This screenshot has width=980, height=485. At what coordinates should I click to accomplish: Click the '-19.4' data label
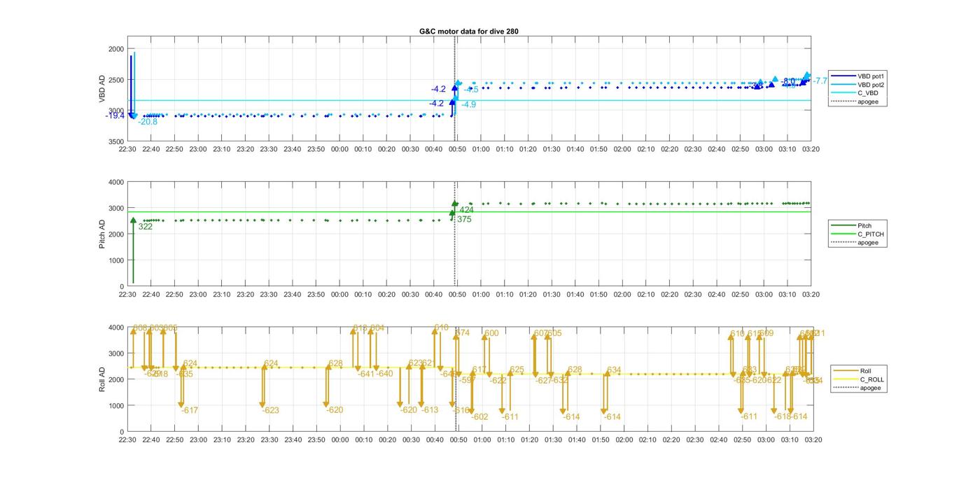[x=115, y=115]
